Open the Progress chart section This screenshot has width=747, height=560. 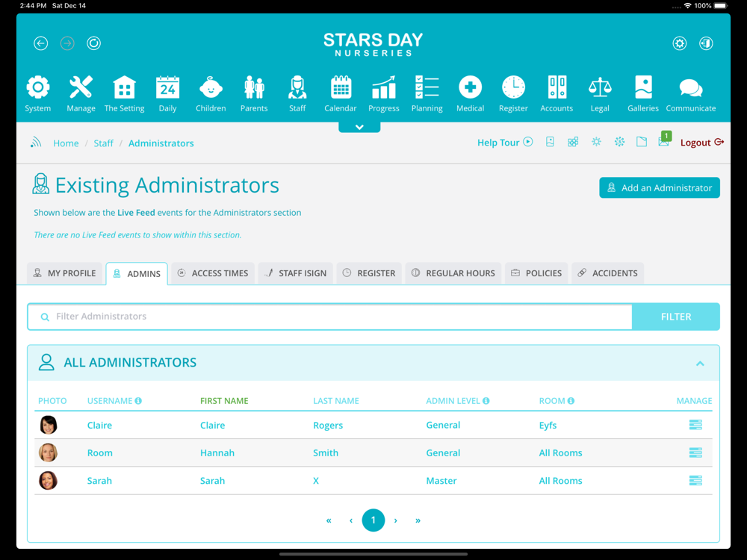[x=383, y=94]
